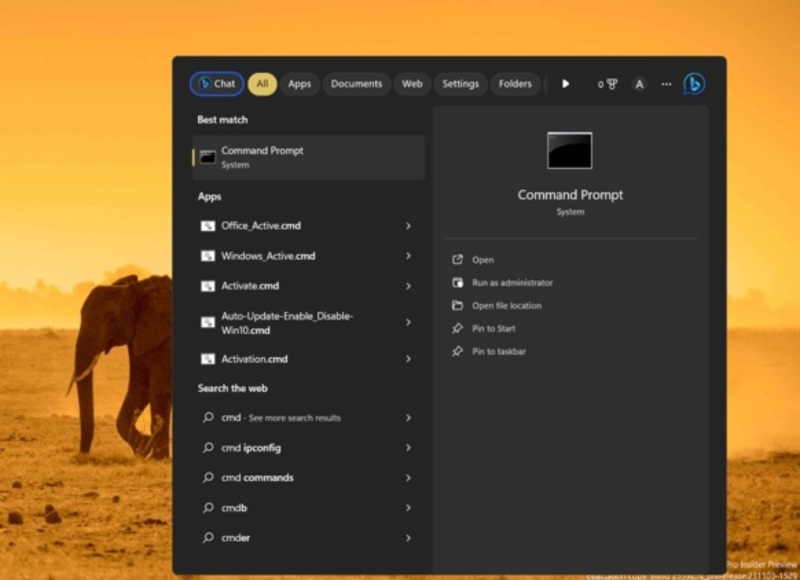Switch to the Documents filter tab
Screen dimensions: 800x580
tap(357, 84)
